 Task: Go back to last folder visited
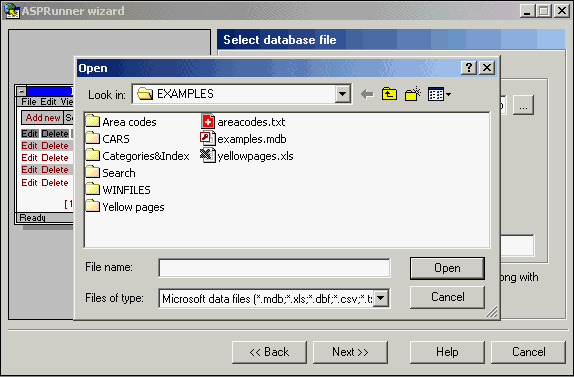tap(367, 94)
